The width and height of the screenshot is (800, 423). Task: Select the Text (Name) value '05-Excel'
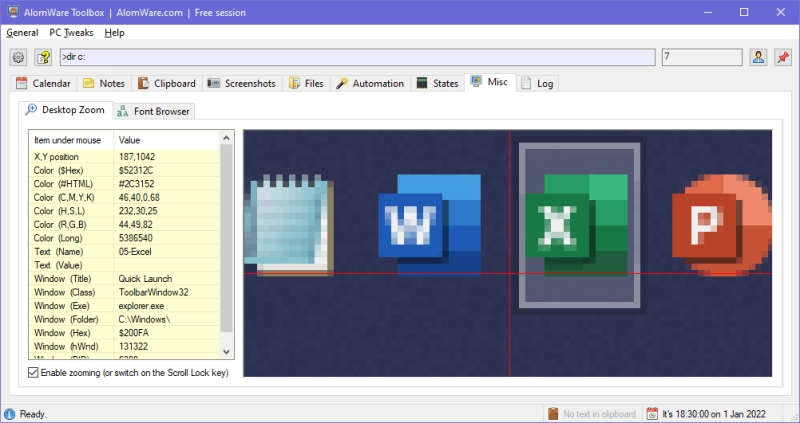(135, 252)
